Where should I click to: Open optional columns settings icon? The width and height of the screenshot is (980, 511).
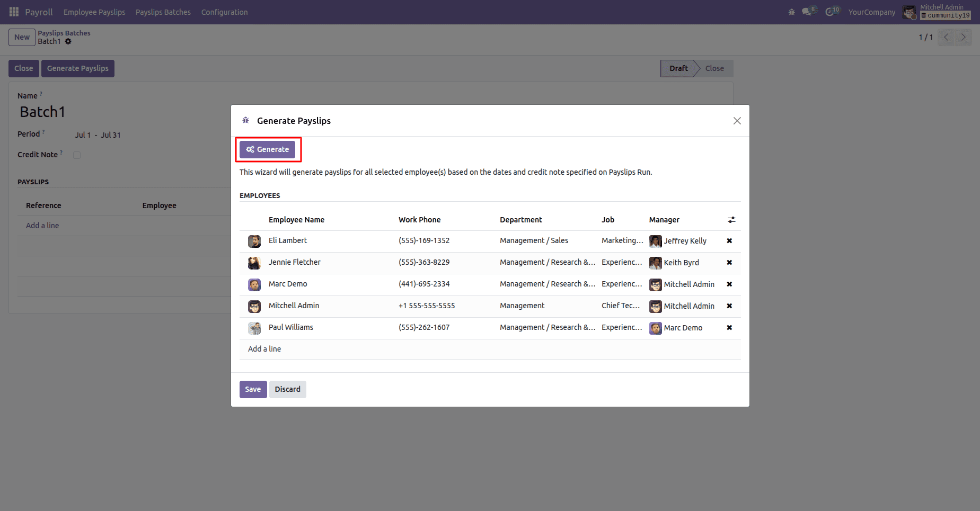pos(731,220)
